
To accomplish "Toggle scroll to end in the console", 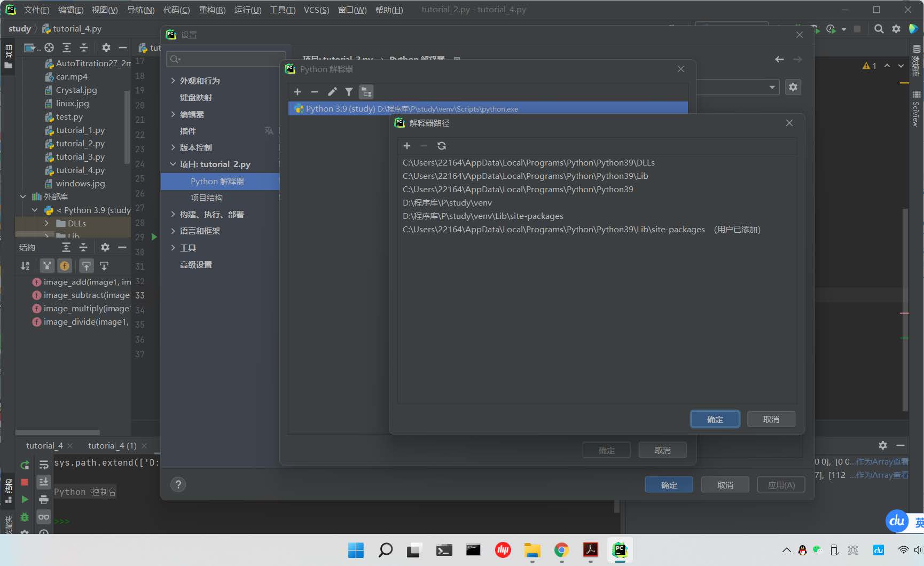I will pos(44,482).
